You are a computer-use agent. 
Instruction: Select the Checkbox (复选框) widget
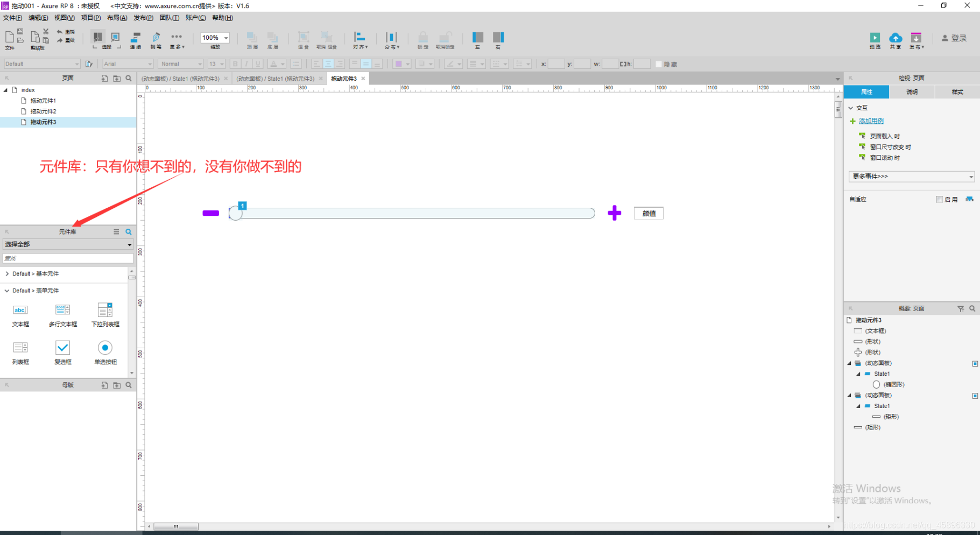point(63,353)
